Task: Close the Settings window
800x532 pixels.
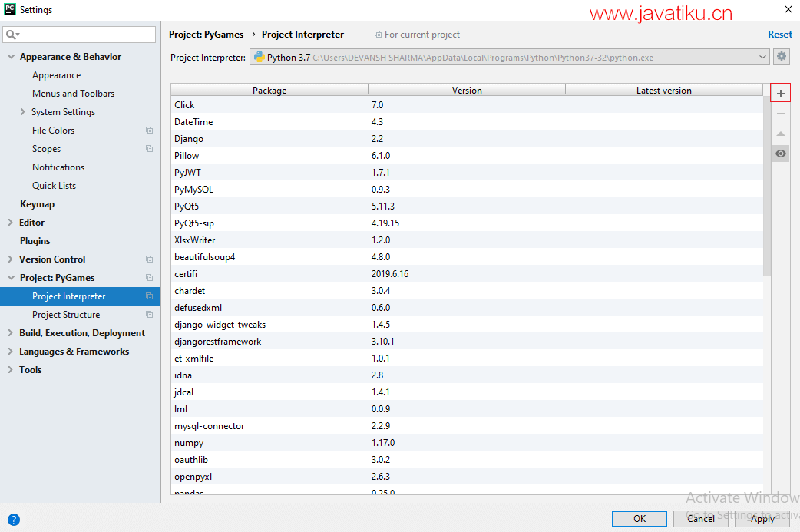Action: tap(788, 9)
